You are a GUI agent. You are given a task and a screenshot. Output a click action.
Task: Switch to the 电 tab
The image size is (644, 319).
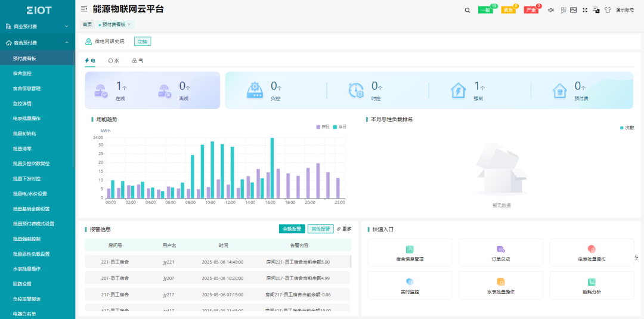coord(91,60)
